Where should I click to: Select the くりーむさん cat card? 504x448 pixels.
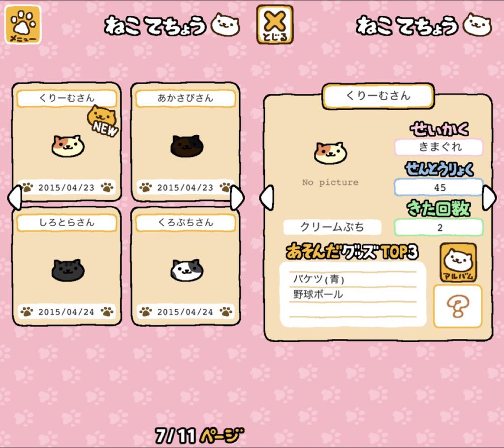[x=67, y=142]
